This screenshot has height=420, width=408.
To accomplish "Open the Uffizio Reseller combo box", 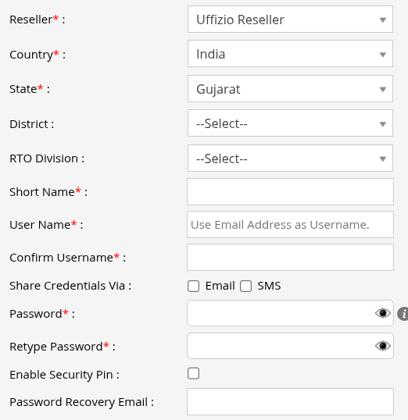I will coord(290,19).
